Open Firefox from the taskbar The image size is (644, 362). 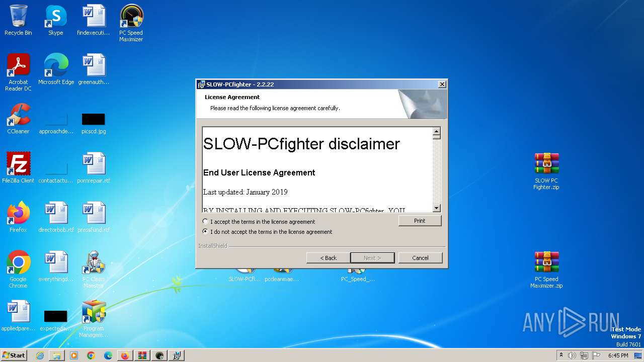click(x=125, y=355)
